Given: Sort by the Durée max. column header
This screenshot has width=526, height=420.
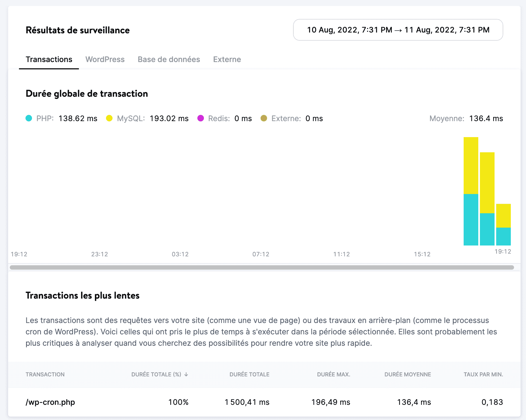Looking at the screenshot, I should 333,374.
